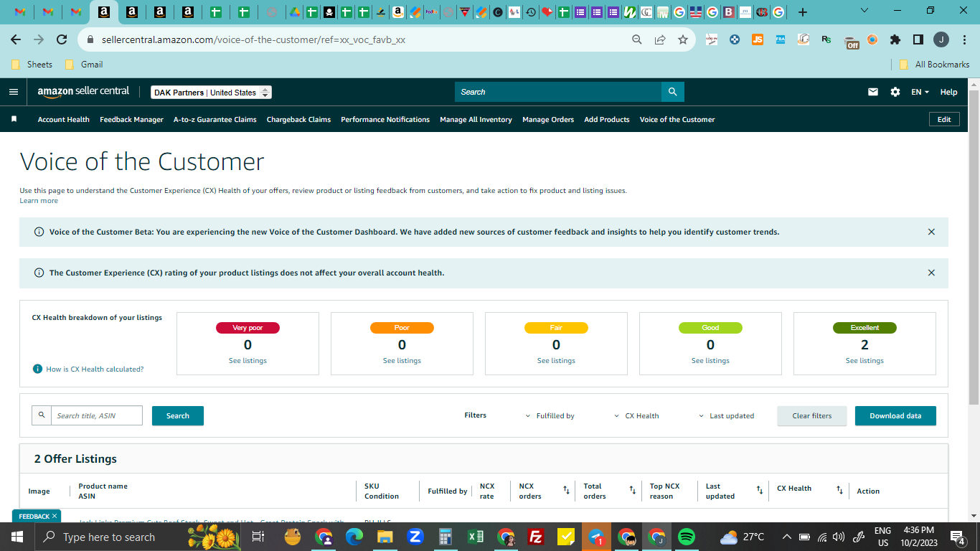
Task: Open a new browser tab with plus icon
Action: tap(802, 11)
